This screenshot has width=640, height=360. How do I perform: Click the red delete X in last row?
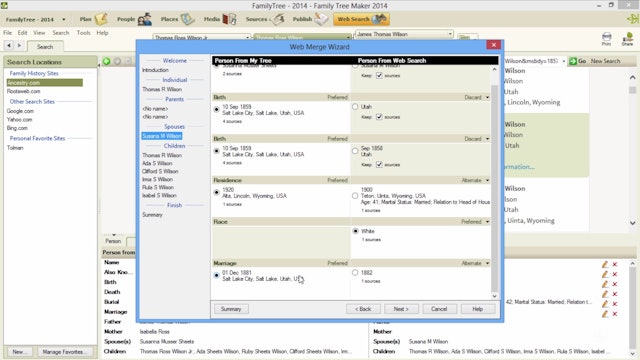(615, 314)
